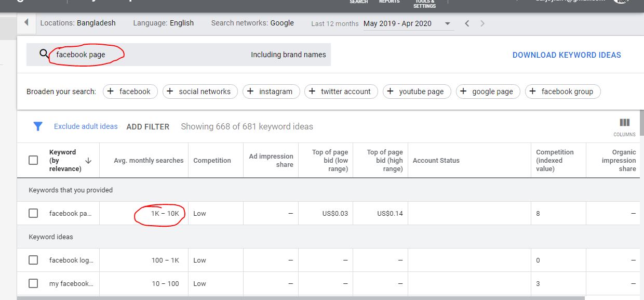Screen dimensions: 644x300
Task: Open the 'my facebook...' keyword idea
Action: coord(71,283)
